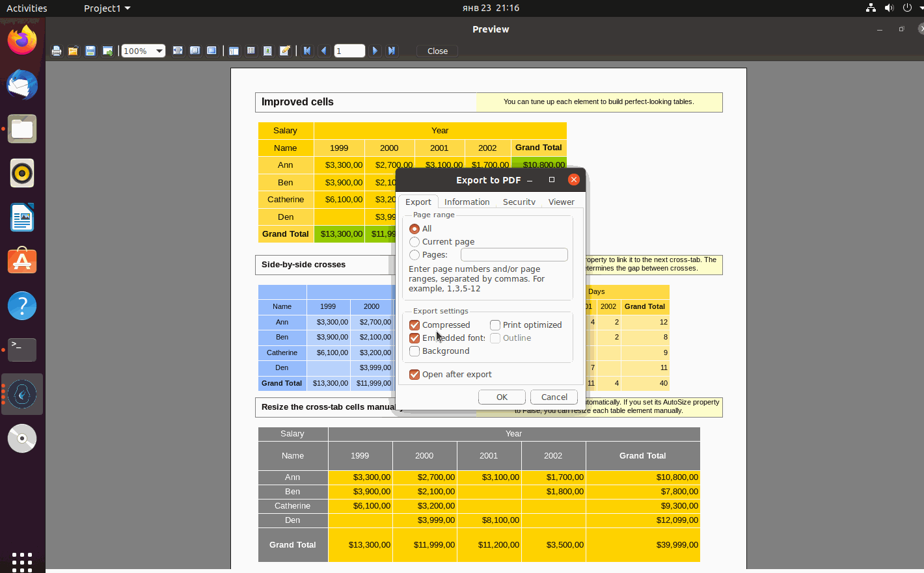
Task: Click the Export icon with green arrow
Action: 107,51
